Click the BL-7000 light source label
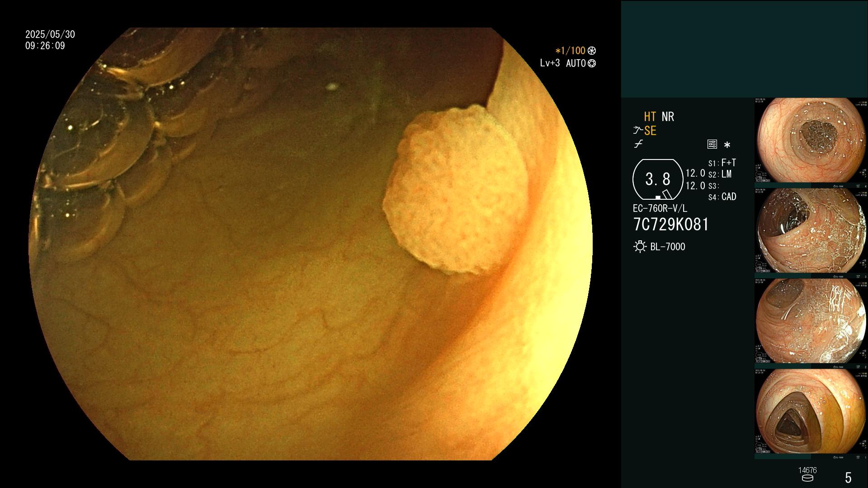This screenshot has height=488, width=868. click(x=668, y=247)
